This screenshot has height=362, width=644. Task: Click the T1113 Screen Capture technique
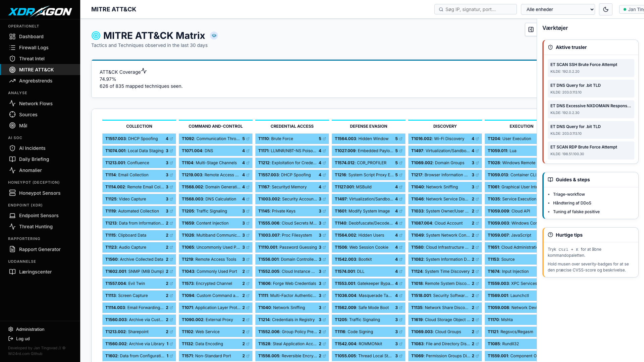[139, 296]
